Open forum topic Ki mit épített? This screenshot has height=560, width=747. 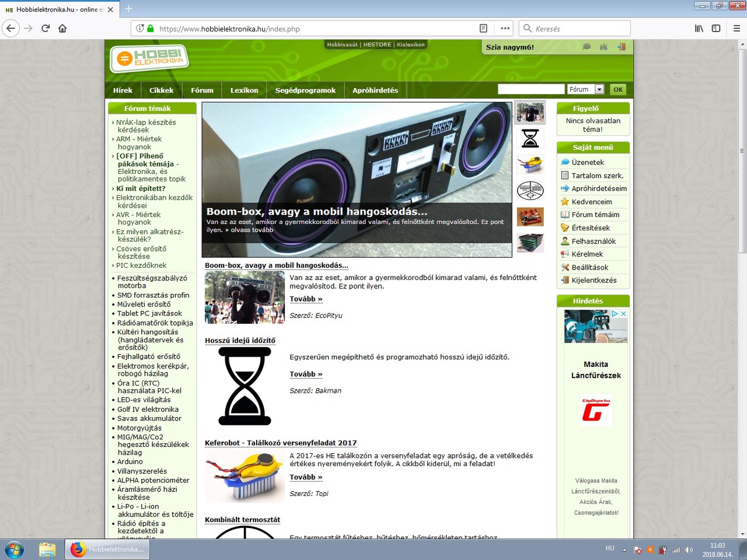coord(141,188)
